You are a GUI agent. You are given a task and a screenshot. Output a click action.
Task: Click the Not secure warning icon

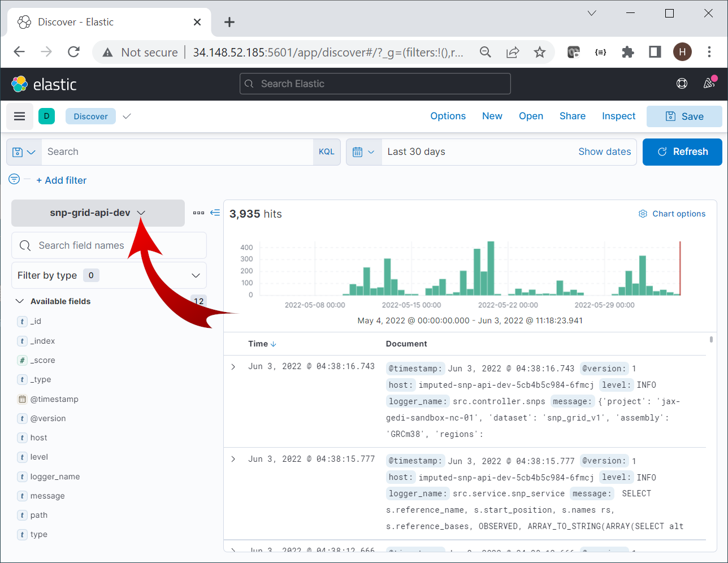tap(107, 53)
